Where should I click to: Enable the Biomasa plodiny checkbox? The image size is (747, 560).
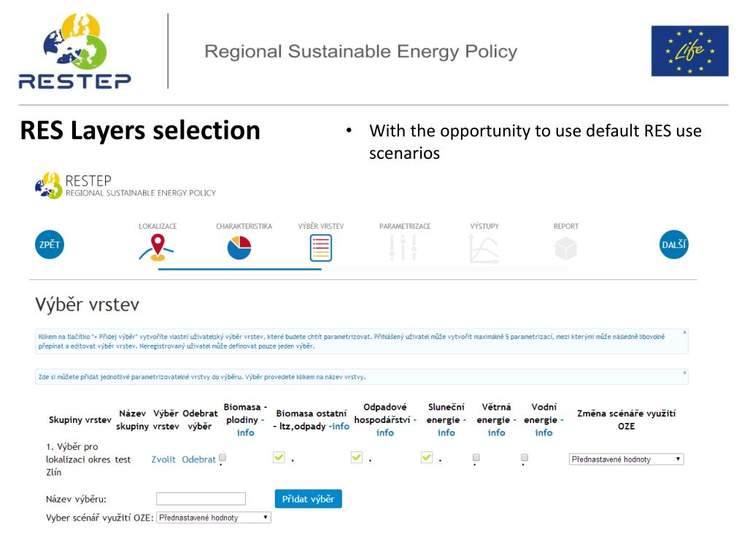222,458
